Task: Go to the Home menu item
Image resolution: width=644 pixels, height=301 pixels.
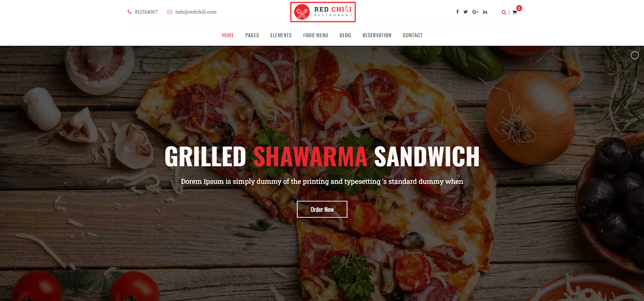Action: tap(228, 35)
